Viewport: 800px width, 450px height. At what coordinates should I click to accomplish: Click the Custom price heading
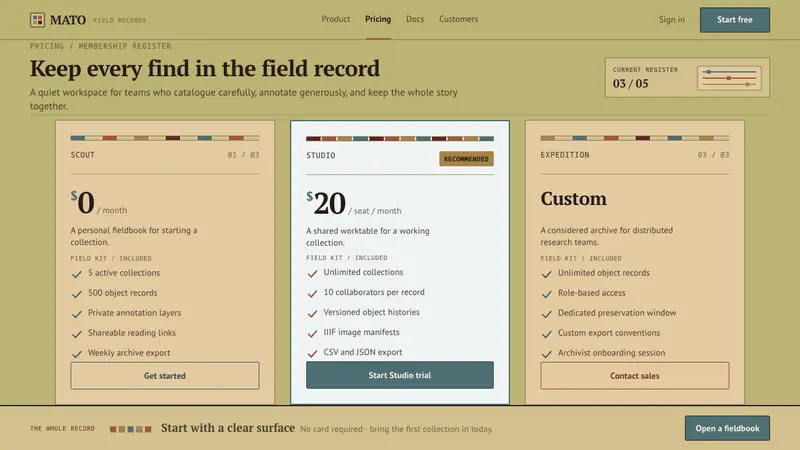tap(573, 198)
